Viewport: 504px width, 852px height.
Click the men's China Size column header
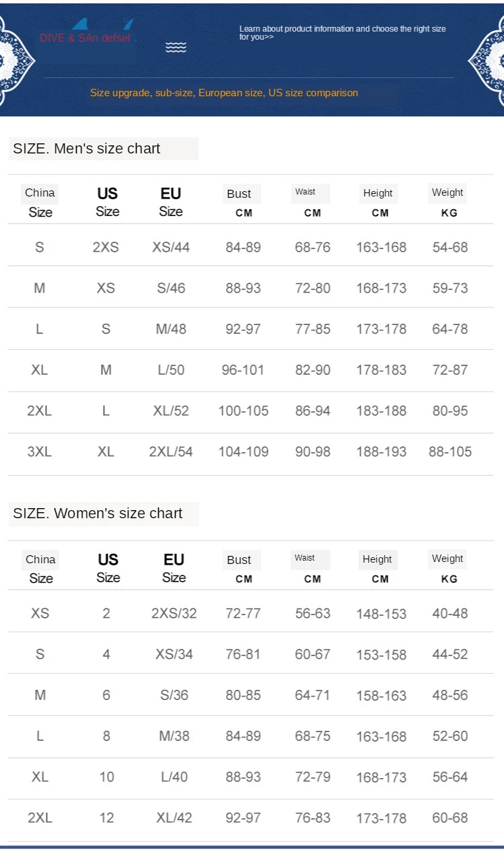click(40, 202)
